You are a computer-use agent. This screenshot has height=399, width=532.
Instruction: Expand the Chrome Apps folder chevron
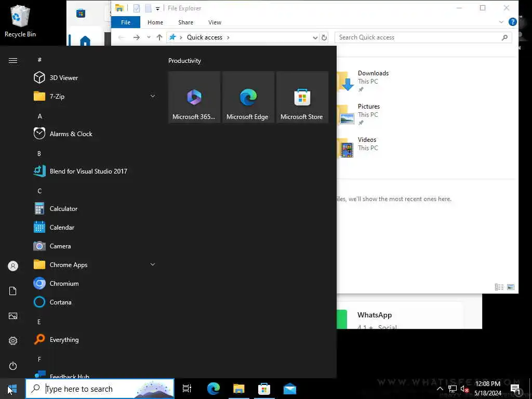coord(153,264)
